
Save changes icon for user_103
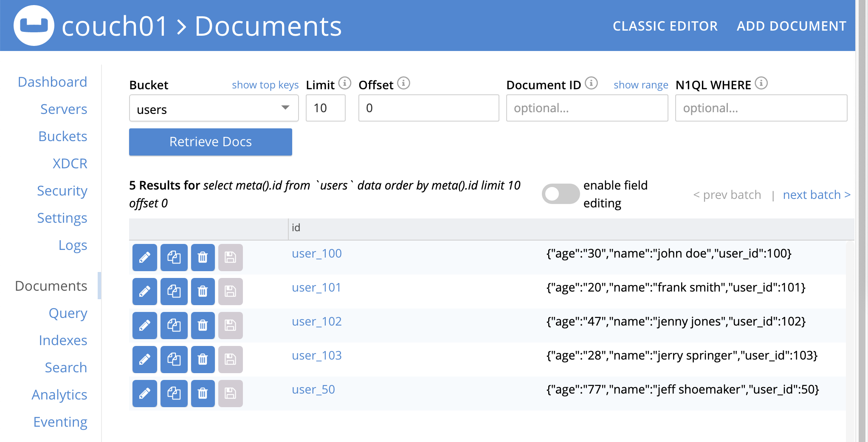tap(231, 360)
